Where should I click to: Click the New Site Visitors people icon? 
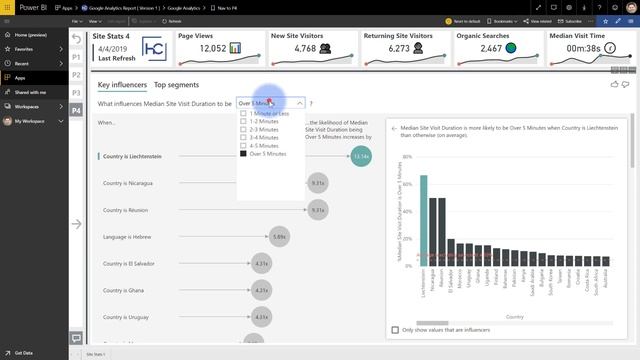point(325,48)
